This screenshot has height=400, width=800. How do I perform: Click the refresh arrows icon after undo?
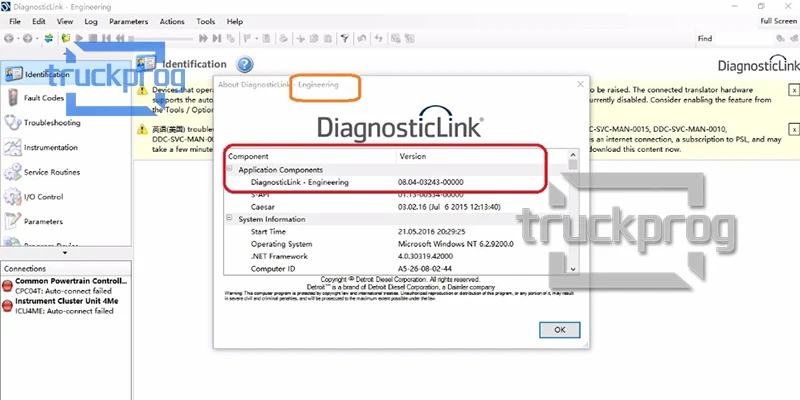pyautogui.click(x=379, y=38)
